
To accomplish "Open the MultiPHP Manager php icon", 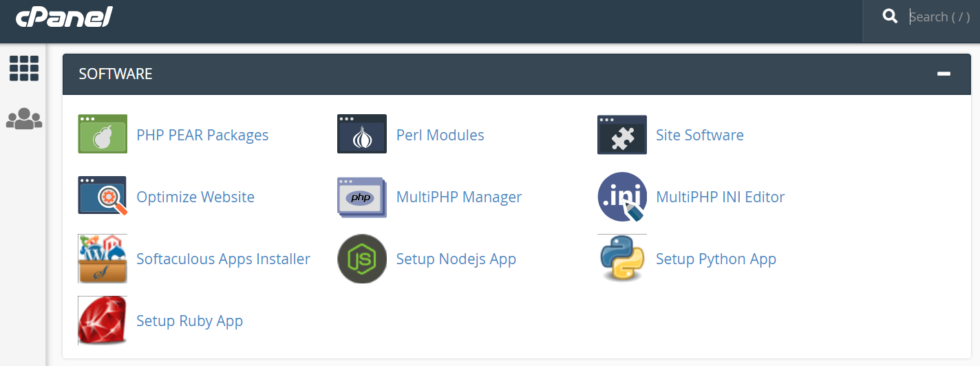I will point(362,197).
